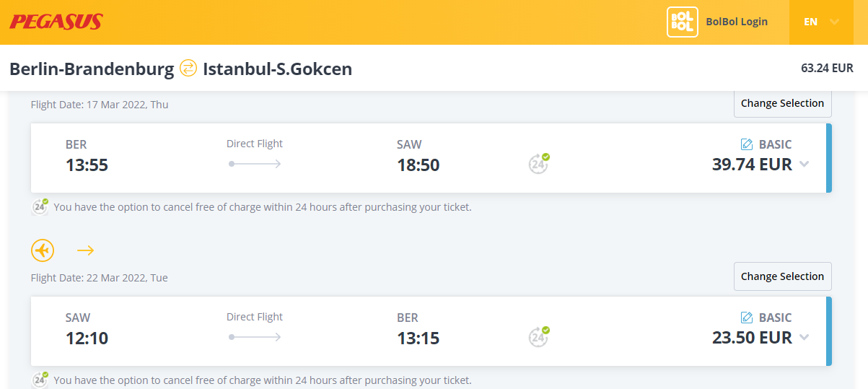Viewport: 868px width, 389px height.
Task: Expand the 39.74 EUR fare details chevron
Action: tap(805, 164)
